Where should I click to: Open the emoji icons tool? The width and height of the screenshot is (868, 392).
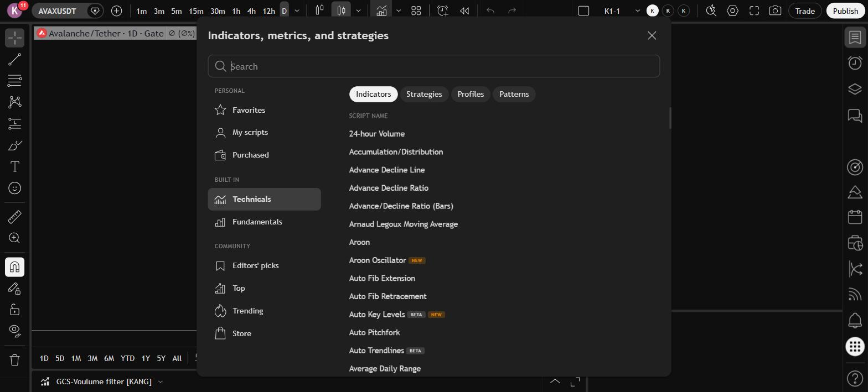[14, 188]
